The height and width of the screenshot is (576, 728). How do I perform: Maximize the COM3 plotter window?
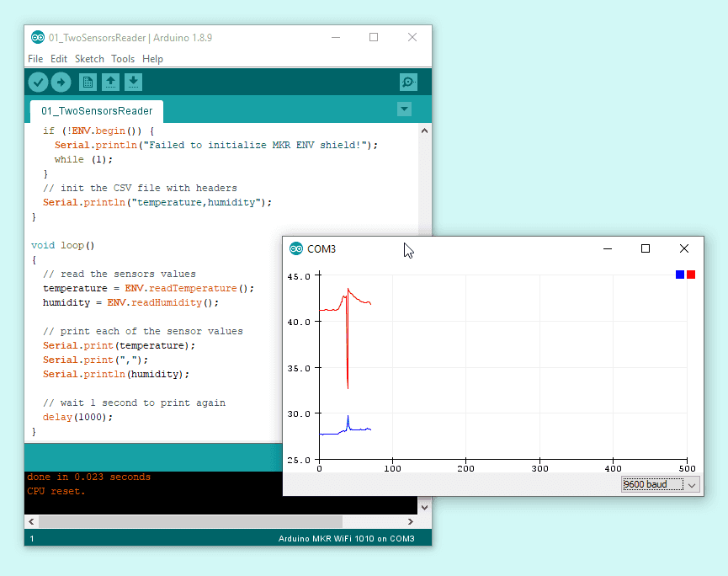pos(646,248)
